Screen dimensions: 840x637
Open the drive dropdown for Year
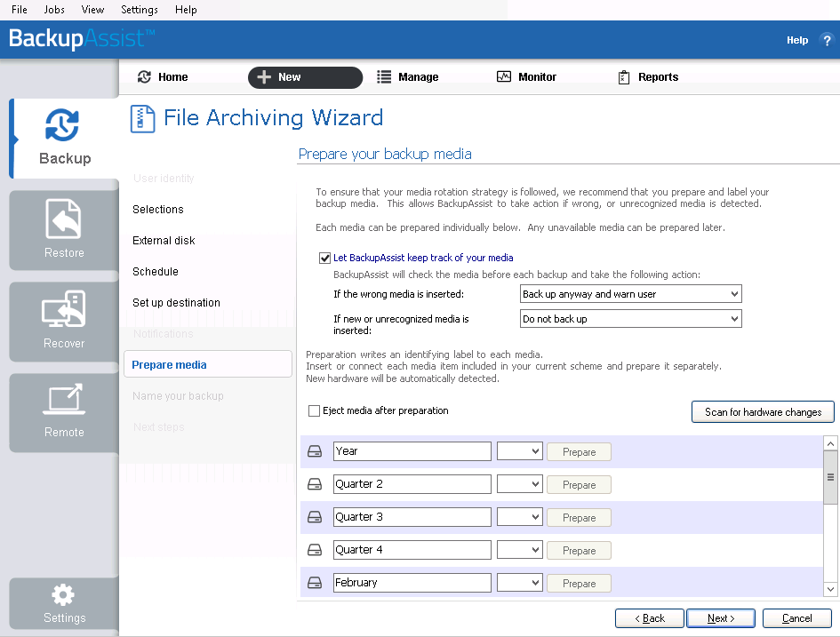click(520, 451)
